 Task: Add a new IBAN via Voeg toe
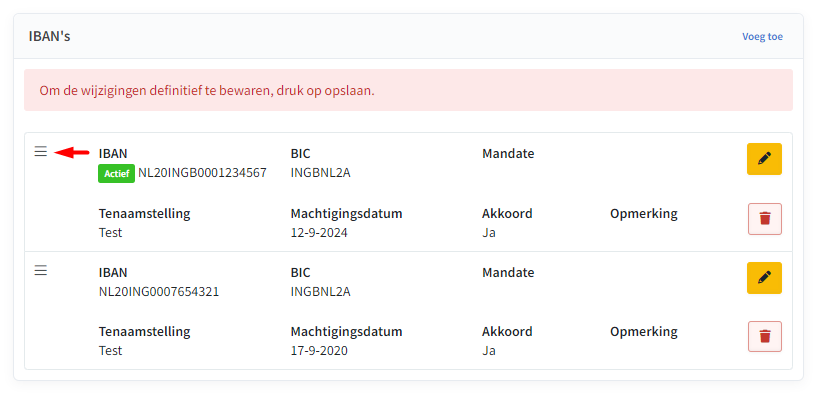pyautogui.click(x=762, y=36)
